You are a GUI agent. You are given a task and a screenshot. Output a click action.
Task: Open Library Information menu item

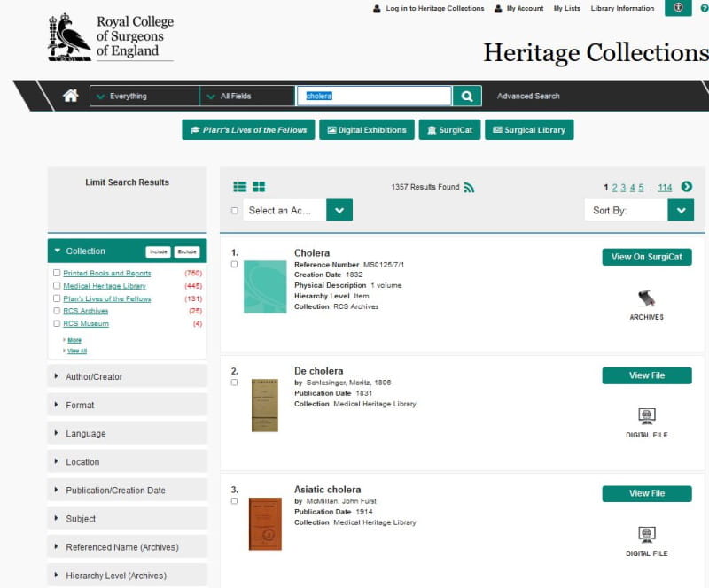pyautogui.click(x=621, y=8)
